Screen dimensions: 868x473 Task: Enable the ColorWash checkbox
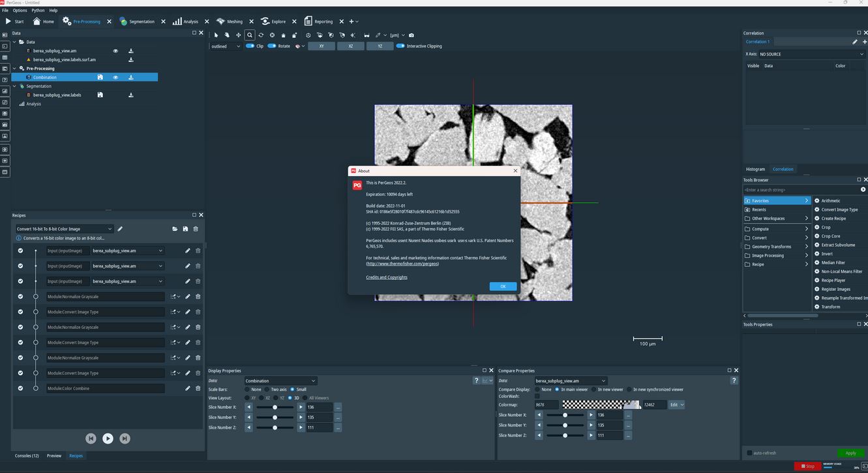[x=537, y=396]
